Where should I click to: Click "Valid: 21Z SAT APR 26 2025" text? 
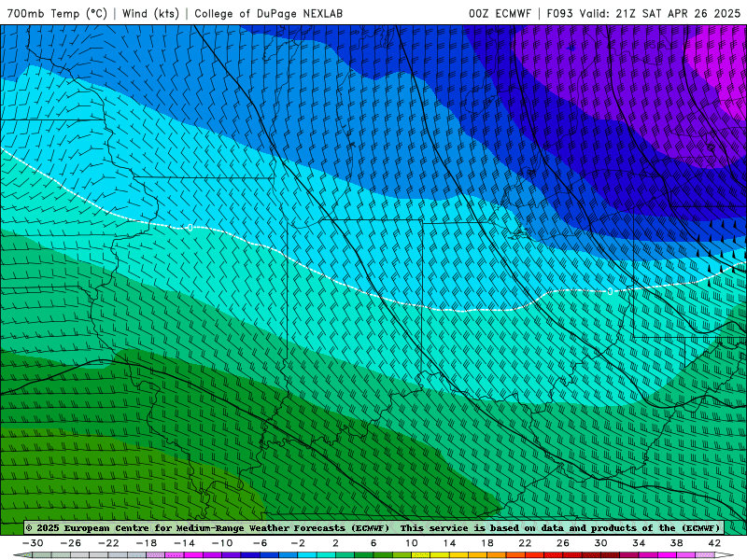click(x=660, y=13)
